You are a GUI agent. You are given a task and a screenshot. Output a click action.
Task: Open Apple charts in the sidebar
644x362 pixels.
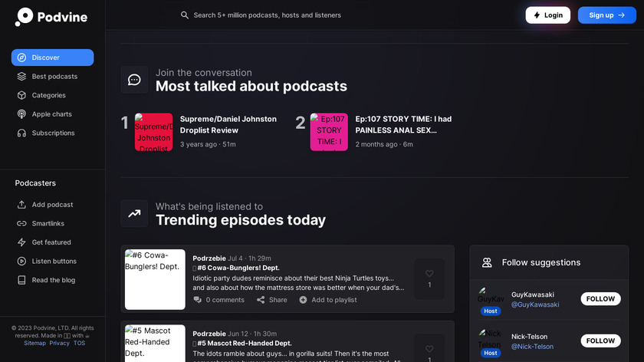pos(51,114)
